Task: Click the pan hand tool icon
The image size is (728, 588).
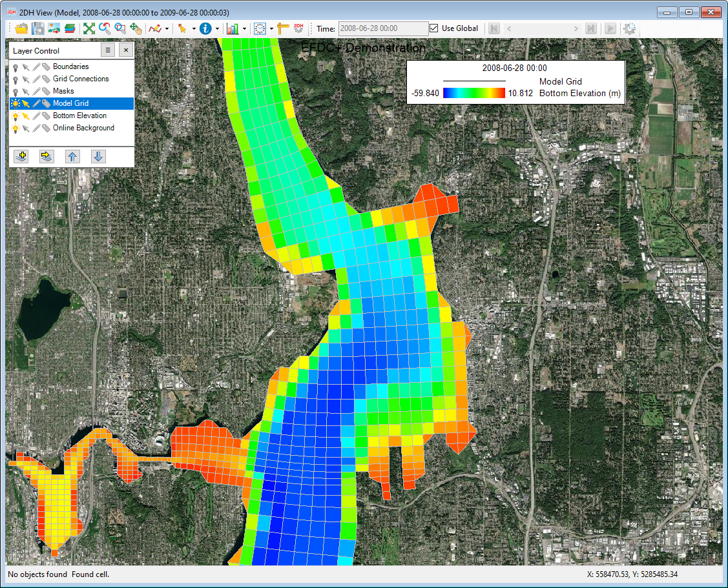Action: pos(135,28)
